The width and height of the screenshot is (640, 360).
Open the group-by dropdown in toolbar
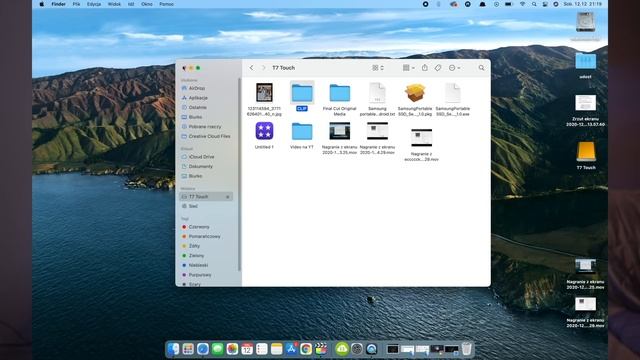[409, 68]
